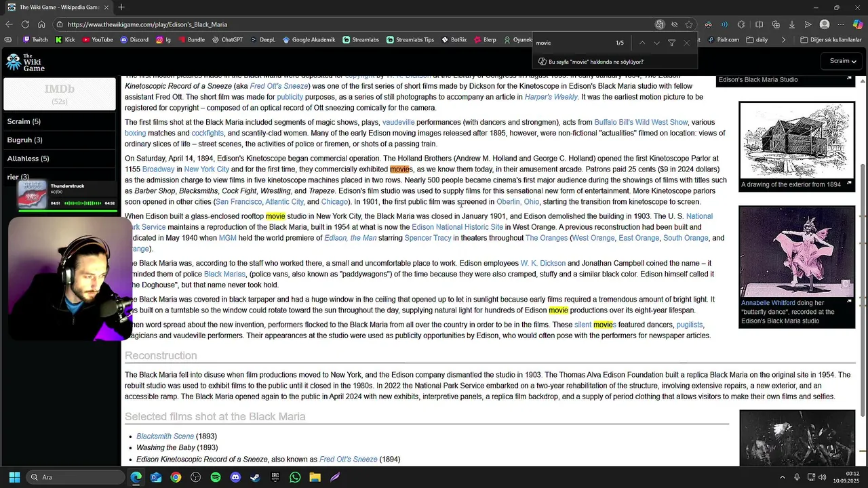The image size is (868, 488).
Task: Refresh the page
Action: (25, 24)
